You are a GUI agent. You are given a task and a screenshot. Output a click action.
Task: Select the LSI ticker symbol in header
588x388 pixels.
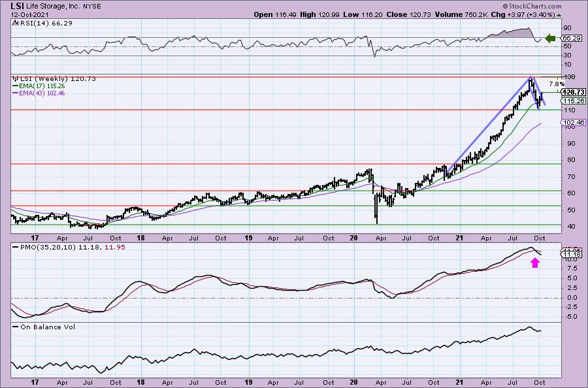pyautogui.click(x=17, y=6)
